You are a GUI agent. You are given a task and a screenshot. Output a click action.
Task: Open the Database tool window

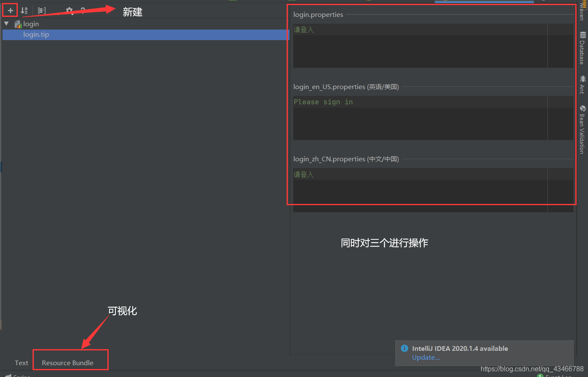click(583, 48)
